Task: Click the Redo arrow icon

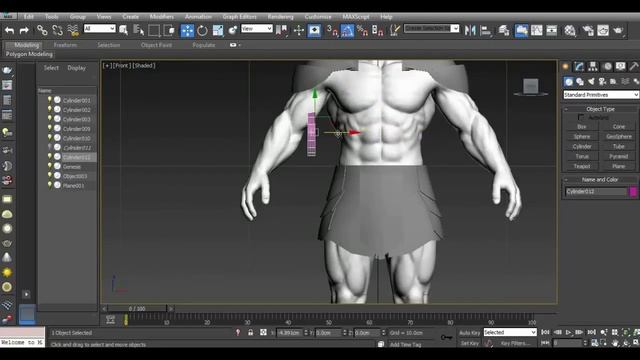Action: (24, 30)
